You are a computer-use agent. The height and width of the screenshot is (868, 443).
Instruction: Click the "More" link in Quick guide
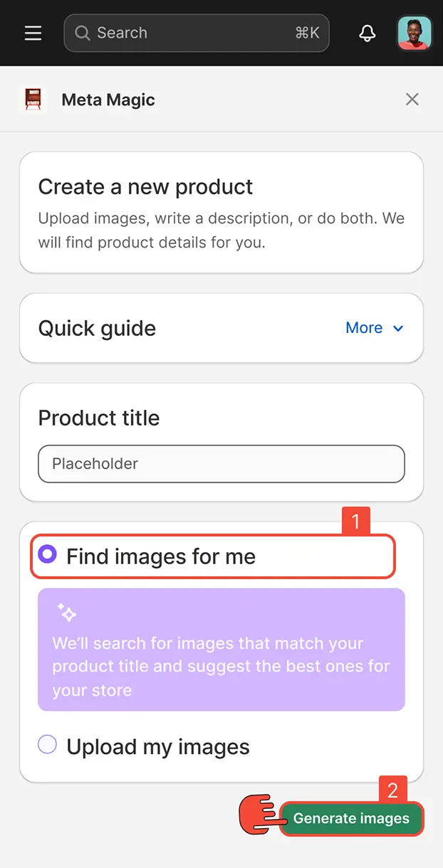coord(364,328)
